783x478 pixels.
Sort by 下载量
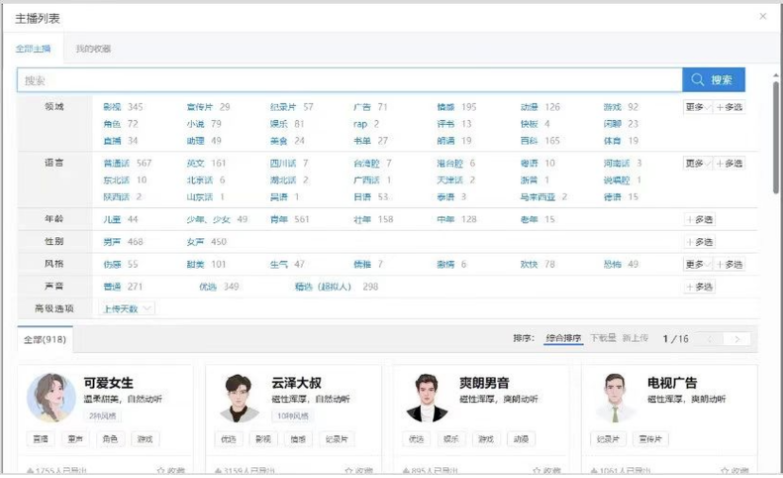coord(603,338)
